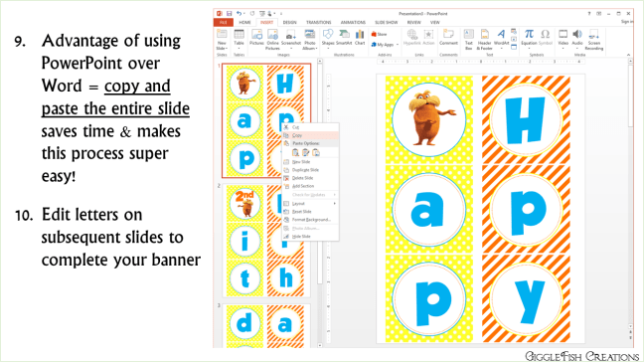644x362 pixels.
Task: Click the letter H circle on the slide
Action: coord(526,120)
